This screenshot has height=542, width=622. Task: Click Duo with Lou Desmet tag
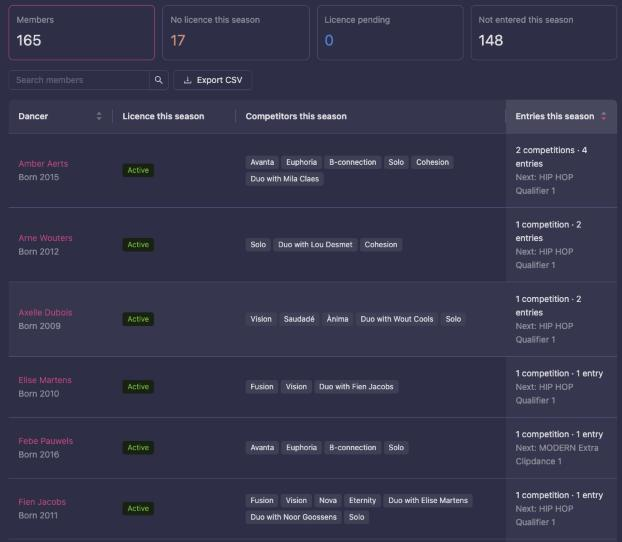click(315, 245)
